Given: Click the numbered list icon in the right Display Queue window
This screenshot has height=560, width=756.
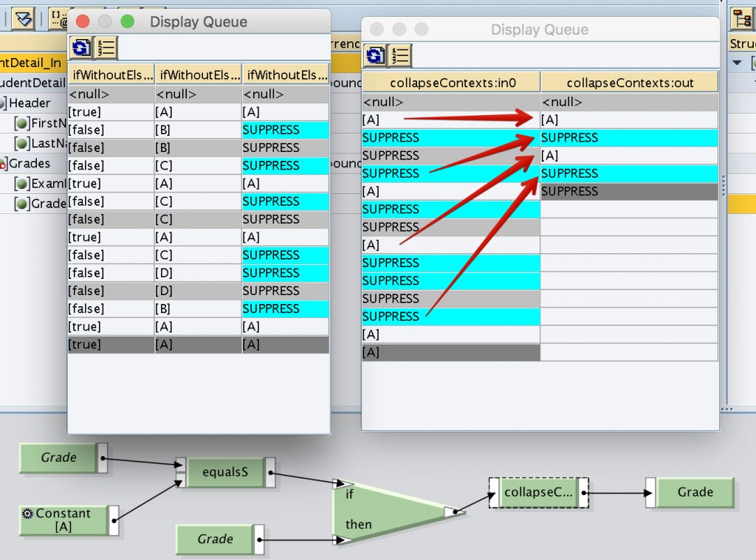Looking at the screenshot, I should point(399,55).
